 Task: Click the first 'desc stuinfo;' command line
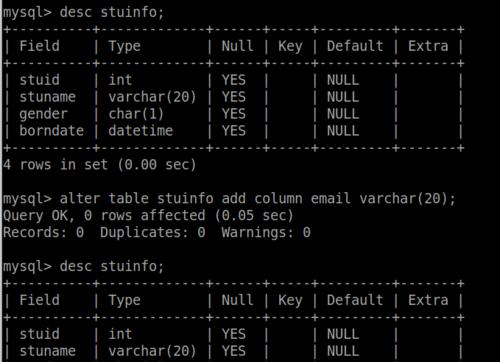(x=83, y=13)
